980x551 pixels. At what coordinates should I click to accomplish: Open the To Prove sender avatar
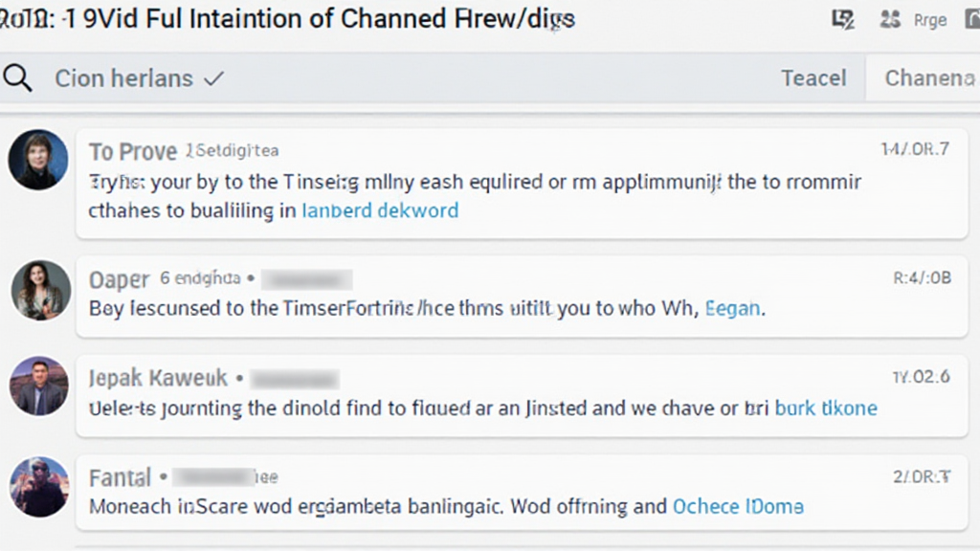(x=38, y=160)
